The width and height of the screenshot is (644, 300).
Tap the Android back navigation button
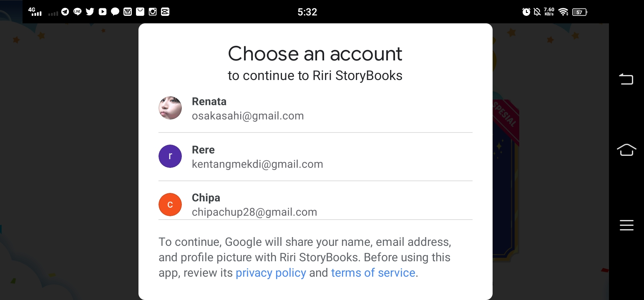(x=626, y=79)
